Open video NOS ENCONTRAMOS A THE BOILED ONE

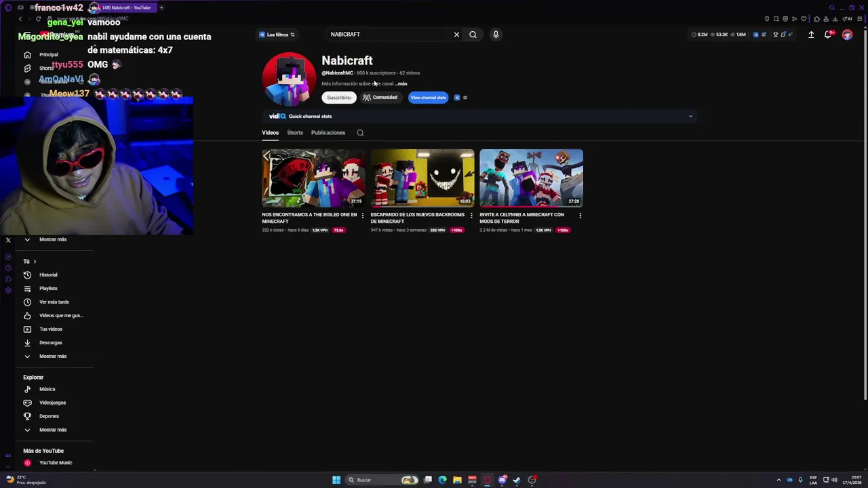point(309,218)
